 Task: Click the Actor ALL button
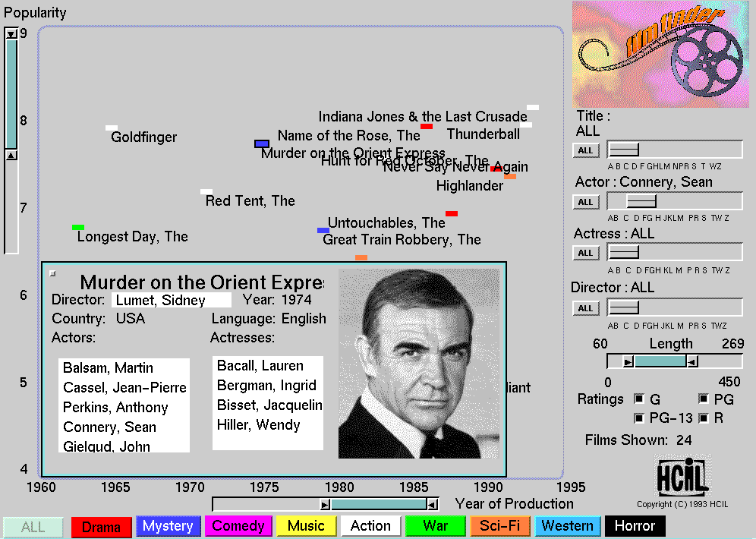586,202
